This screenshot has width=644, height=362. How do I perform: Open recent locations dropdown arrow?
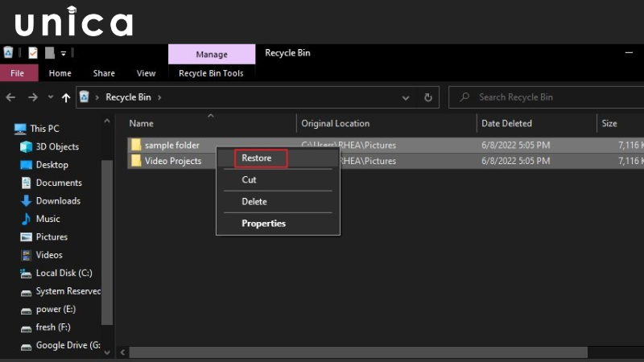pyautogui.click(x=50, y=97)
